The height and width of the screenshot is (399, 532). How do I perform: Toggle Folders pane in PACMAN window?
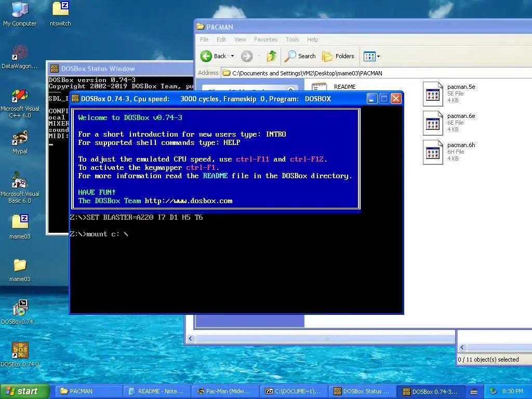(x=338, y=56)
